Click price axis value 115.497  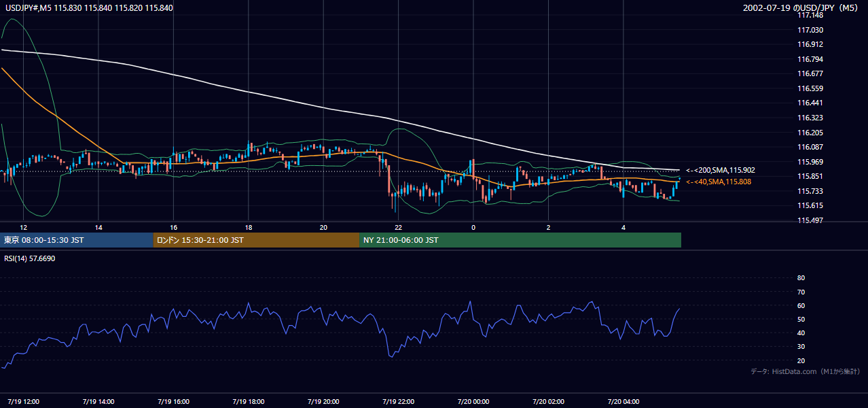pyautogui.click(x=810, y=220)
